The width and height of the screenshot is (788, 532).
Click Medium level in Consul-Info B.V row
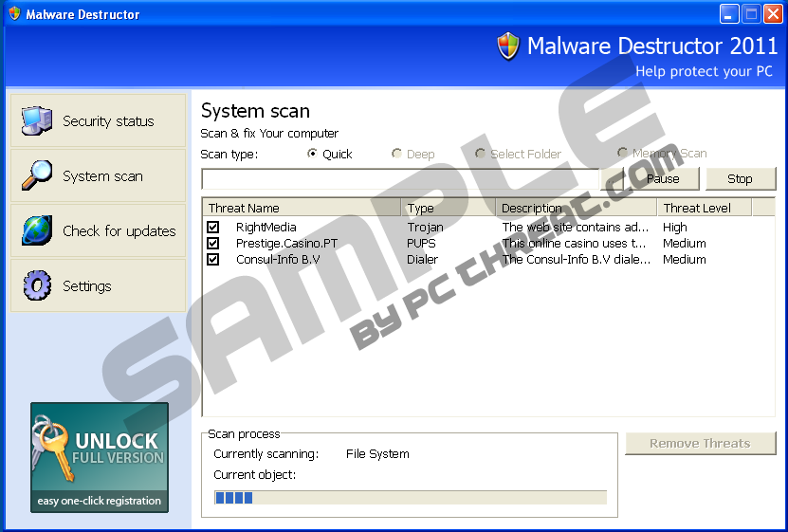tap(684, 259)
